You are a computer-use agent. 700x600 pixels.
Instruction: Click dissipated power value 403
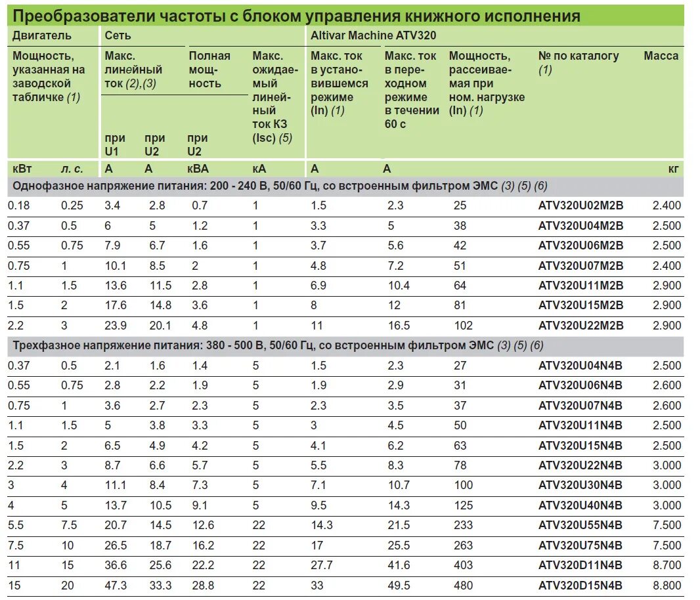pyautogui.click(x=464, y=565)
